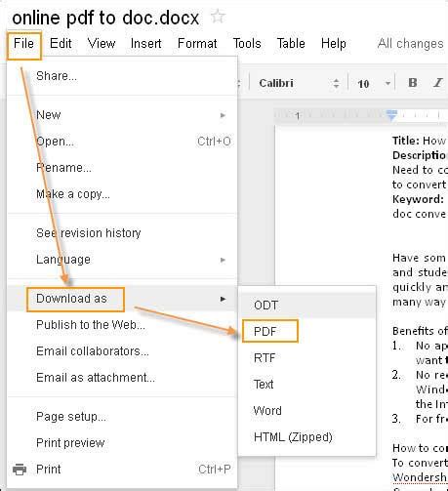Download the document as RTF
Image resolution: width=448 pixels, height=491 pixels.
(x=306, y=358)
